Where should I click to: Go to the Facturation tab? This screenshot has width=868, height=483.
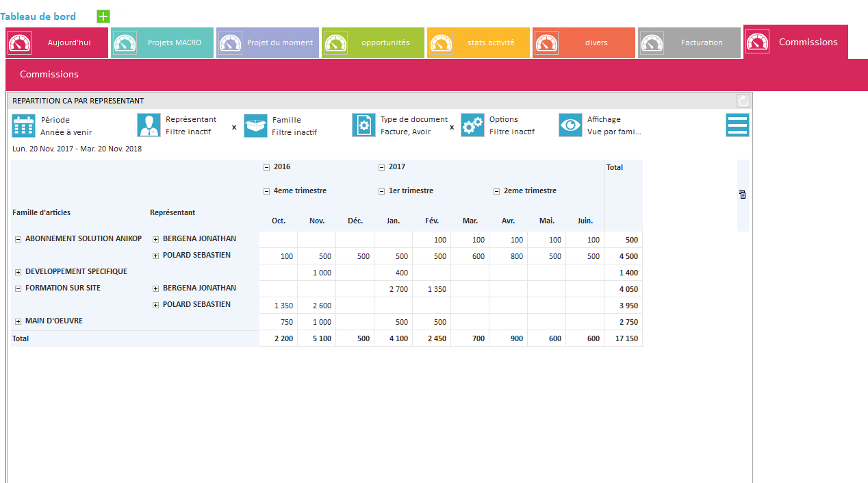689,42
